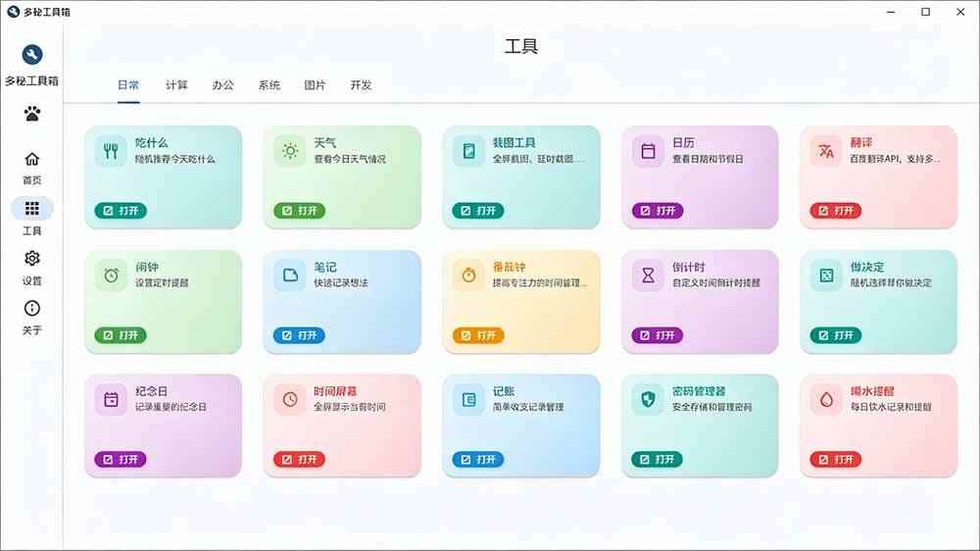The width and height of the screenshot is (980, 551).
Task: Open the 笔记 tool via 打开
Action: (x=299, y=335)
